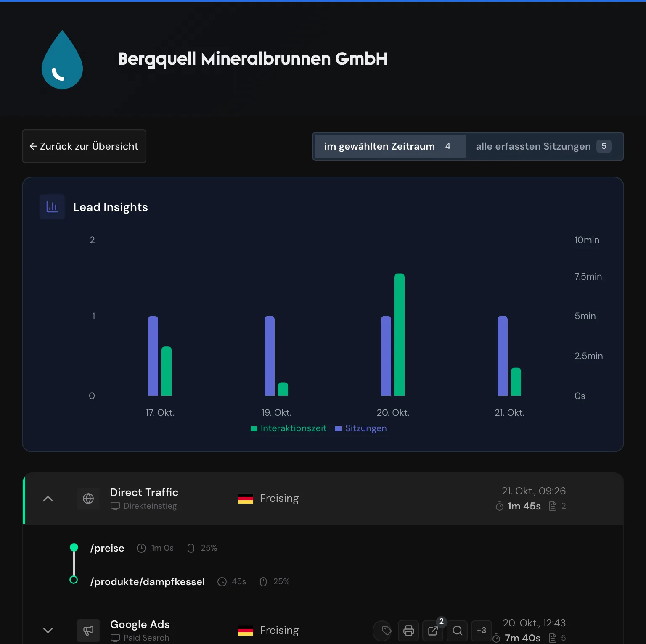Click the search magnifier icon in Google Ads row
646x644 pixels.
(457, 631)
